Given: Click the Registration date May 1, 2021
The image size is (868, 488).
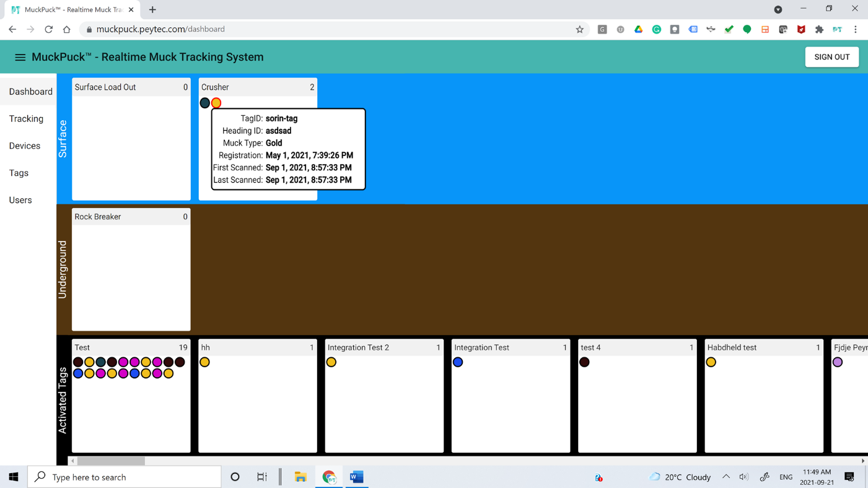Looking at the screenshot, I should click(309, 155).
